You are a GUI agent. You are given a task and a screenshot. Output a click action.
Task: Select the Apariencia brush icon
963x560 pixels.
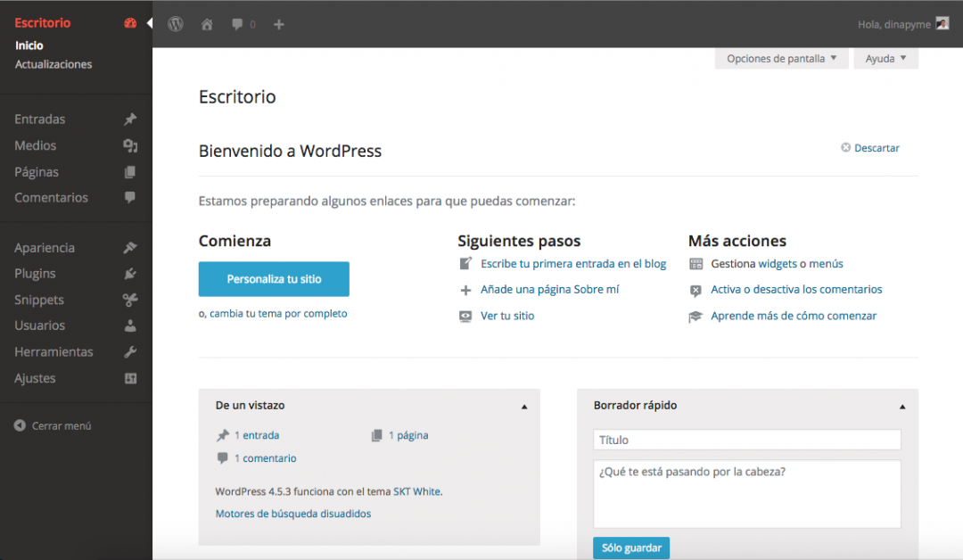[x=130, y=247]
